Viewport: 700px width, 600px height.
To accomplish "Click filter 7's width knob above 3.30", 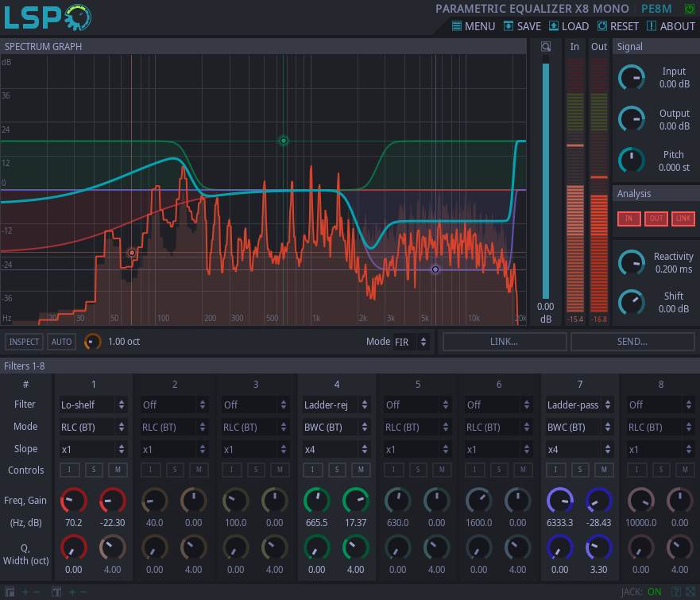I will (x=598, y=548).
